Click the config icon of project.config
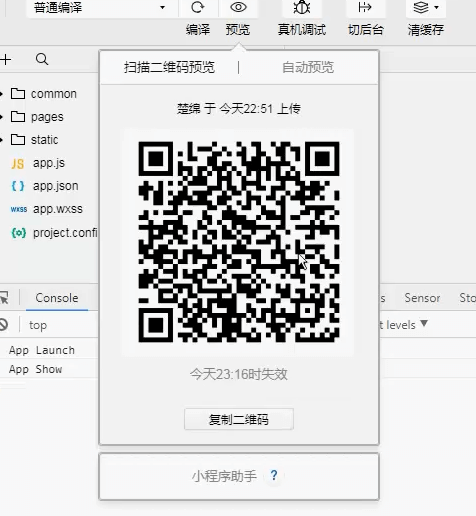Viewport: 476px width, 516px height. [19, 232]
